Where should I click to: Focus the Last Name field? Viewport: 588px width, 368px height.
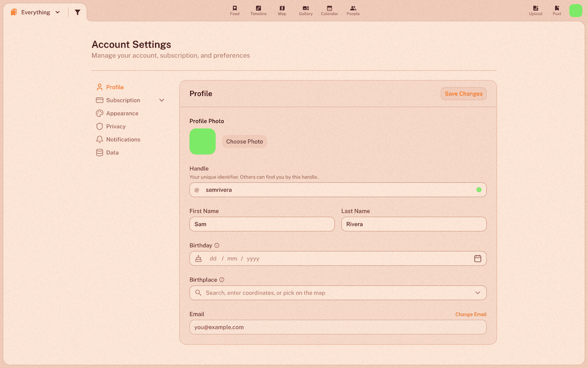413,224
